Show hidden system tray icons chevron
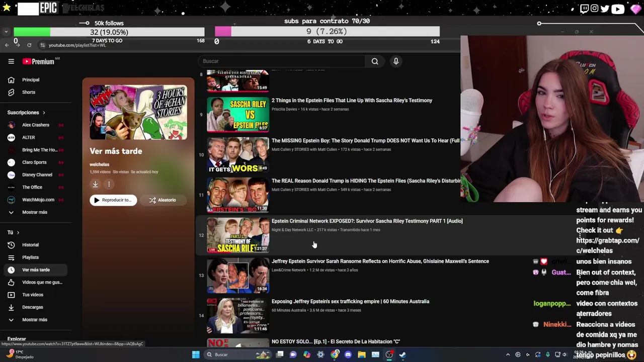The image size is (644, 362). (x=508, y=354)
